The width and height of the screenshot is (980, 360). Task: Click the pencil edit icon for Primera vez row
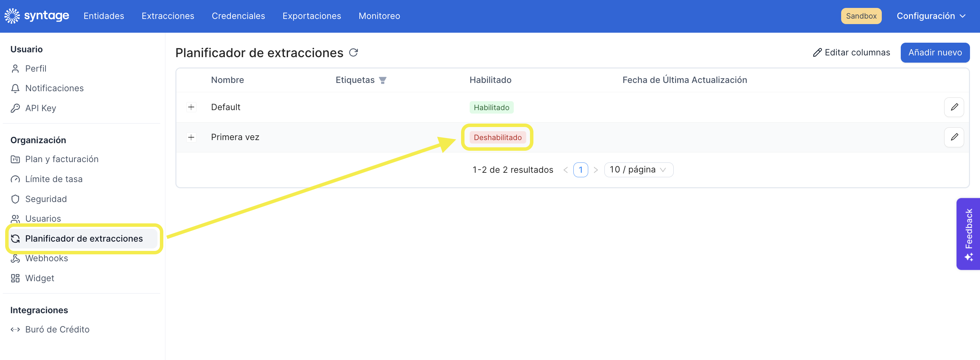pyautogui.click(x=954, y=137)
